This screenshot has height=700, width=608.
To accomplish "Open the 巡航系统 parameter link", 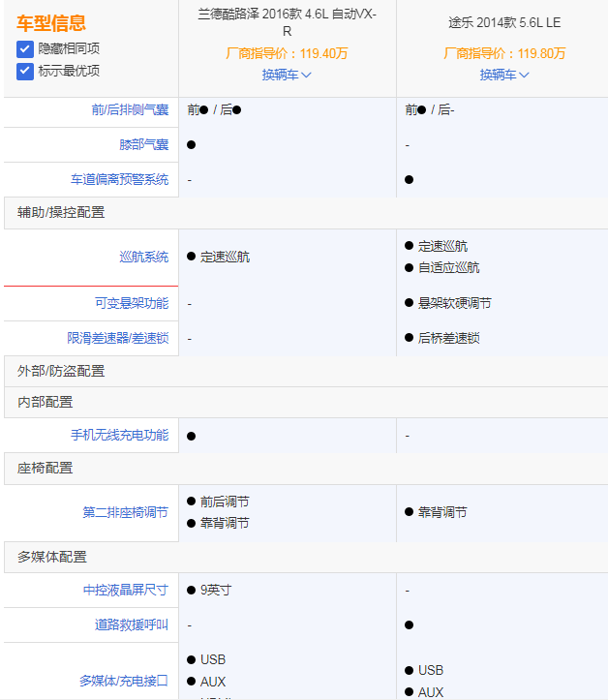I will [x=143, y=258].
